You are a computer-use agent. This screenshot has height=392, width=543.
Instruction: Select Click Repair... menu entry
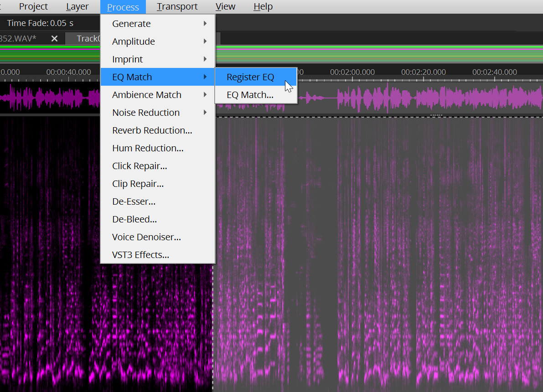click(x=140, y=166)
